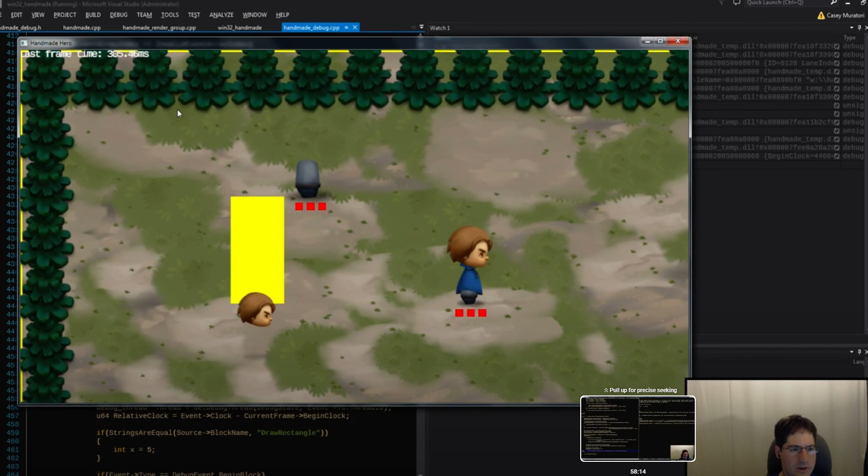Screen dimensions: 868x476
Task: Click the Quick Launch magnifier icon
Action: [833, 3]
